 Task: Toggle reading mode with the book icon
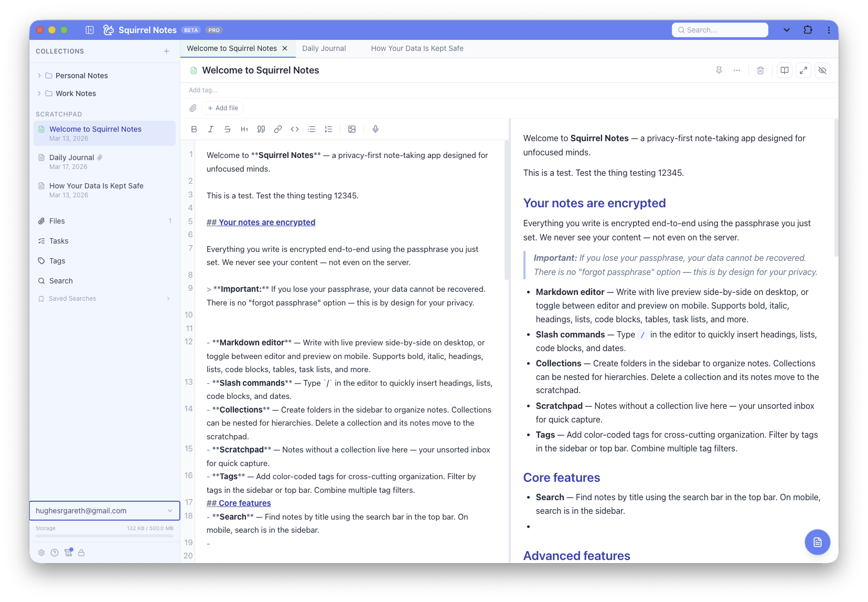point(784,70)
